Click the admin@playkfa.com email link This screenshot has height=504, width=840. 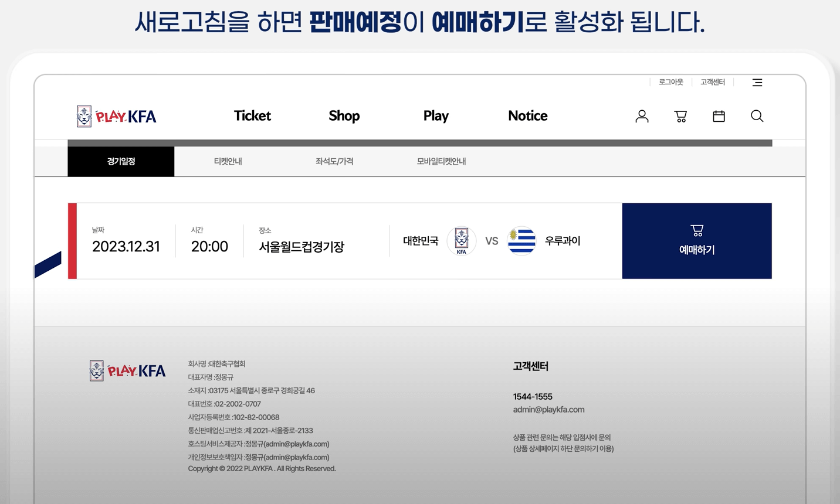[549, 409]
